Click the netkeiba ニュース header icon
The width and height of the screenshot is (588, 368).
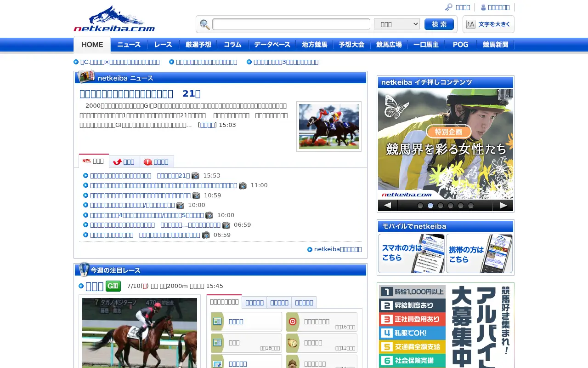pos(87,77)
